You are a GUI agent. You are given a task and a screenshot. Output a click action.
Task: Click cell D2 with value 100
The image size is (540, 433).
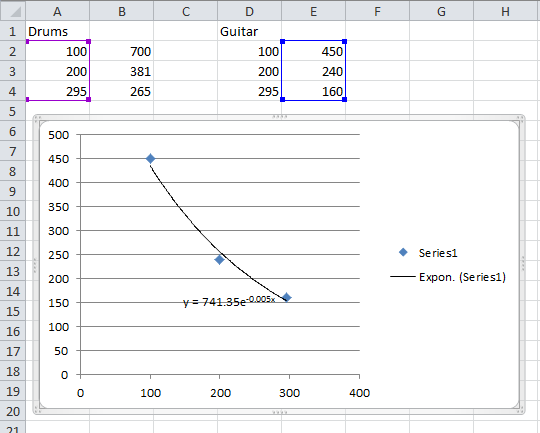pos(249,51)
